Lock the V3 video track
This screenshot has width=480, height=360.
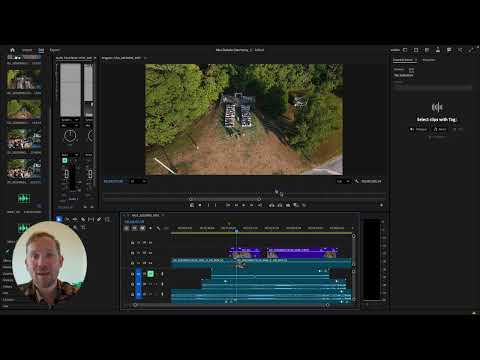[x=132, y=243]
